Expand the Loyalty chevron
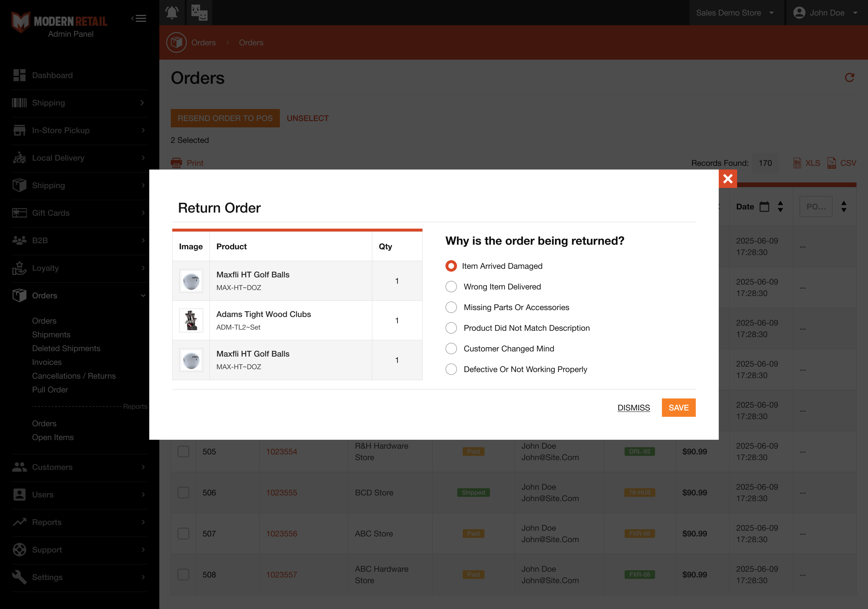 pos(143,268)
